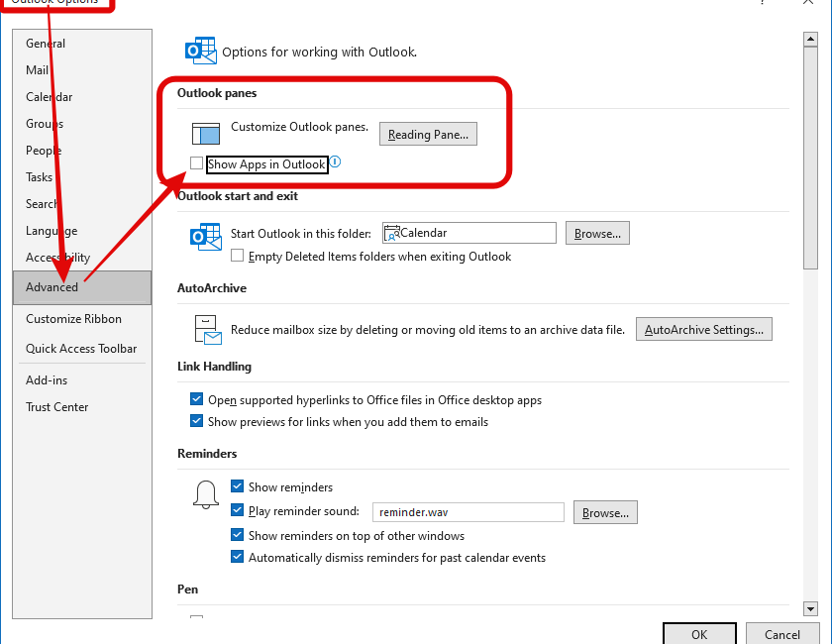
Task: Enable the Show Apps in Outlook checkbox
Action: click(196, 163)
